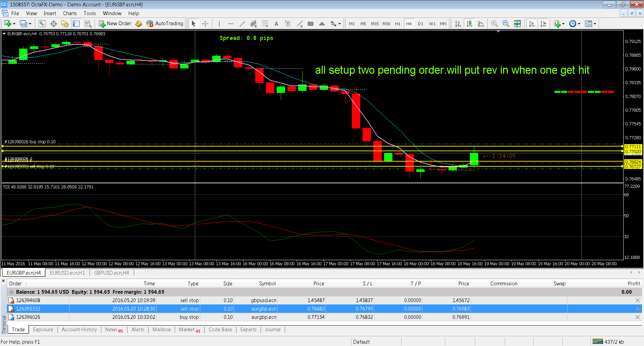Click the Balance summary row
This screenshot has width=644, height=346.
[325, 292]
